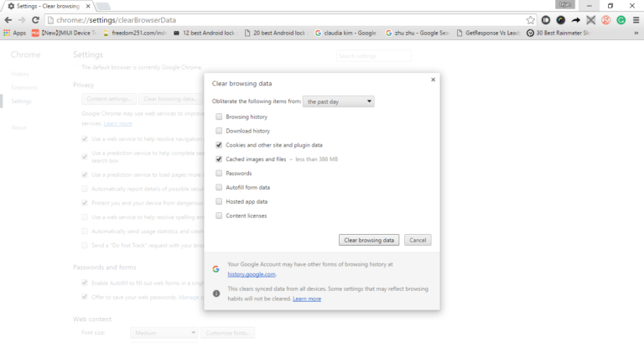Click the profile name button in title bar

[x=564, y=4]
